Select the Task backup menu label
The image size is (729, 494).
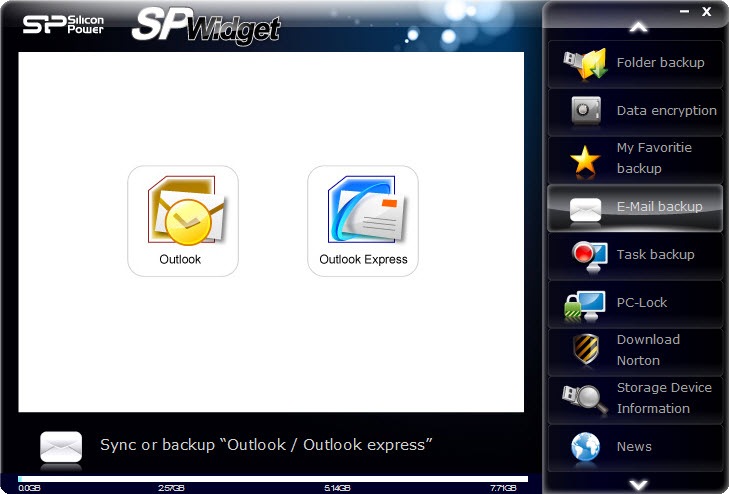pos(656,254)
